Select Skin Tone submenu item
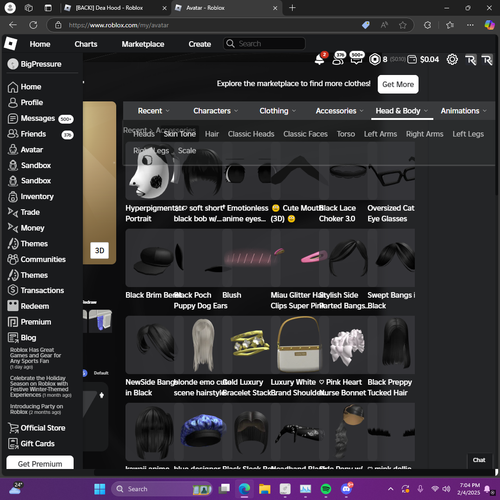 (x=180, y=134)
